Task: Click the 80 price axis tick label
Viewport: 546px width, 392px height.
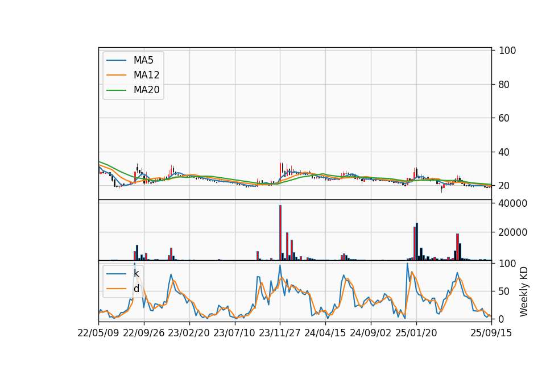Action: pos(504,84)
